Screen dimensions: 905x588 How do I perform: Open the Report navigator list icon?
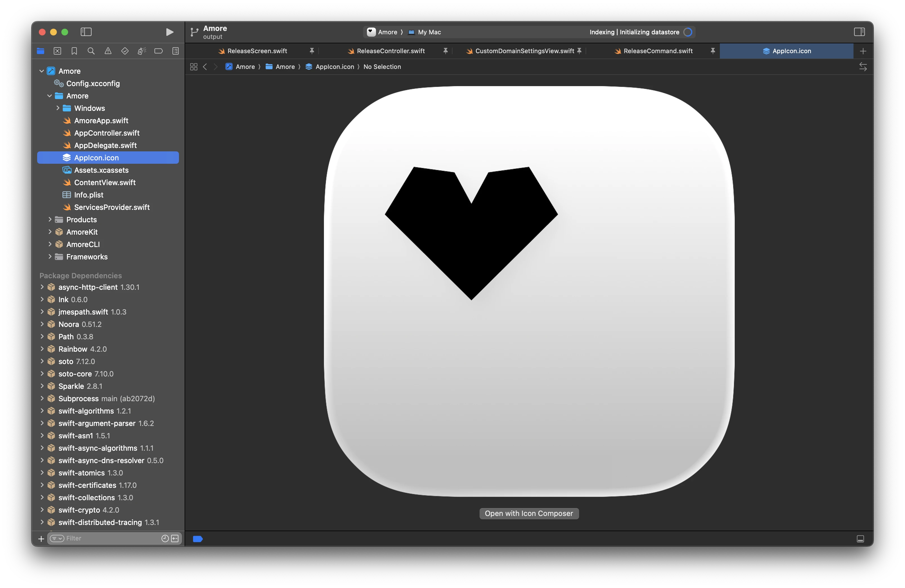tap(176, 51)
